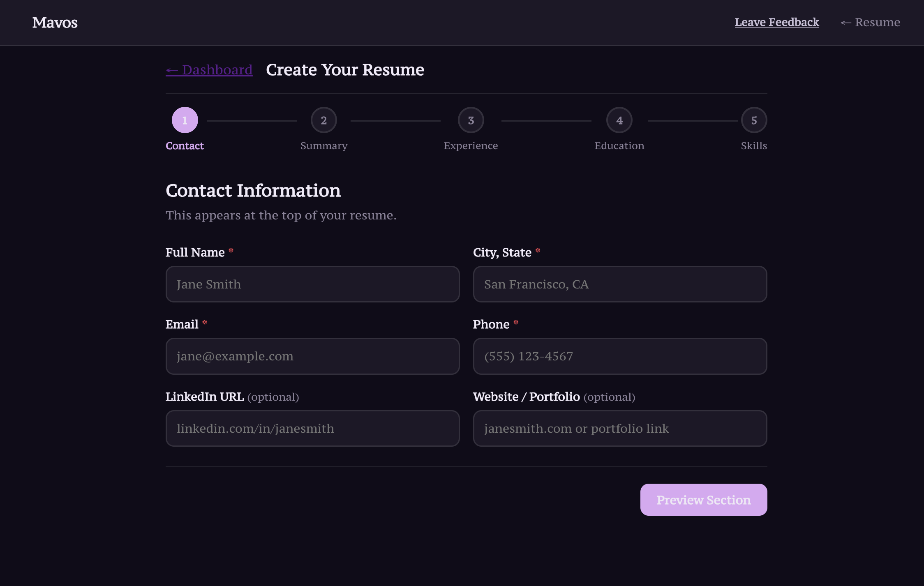Click the City, State input

pyautogui.click(x=619, y=284)
